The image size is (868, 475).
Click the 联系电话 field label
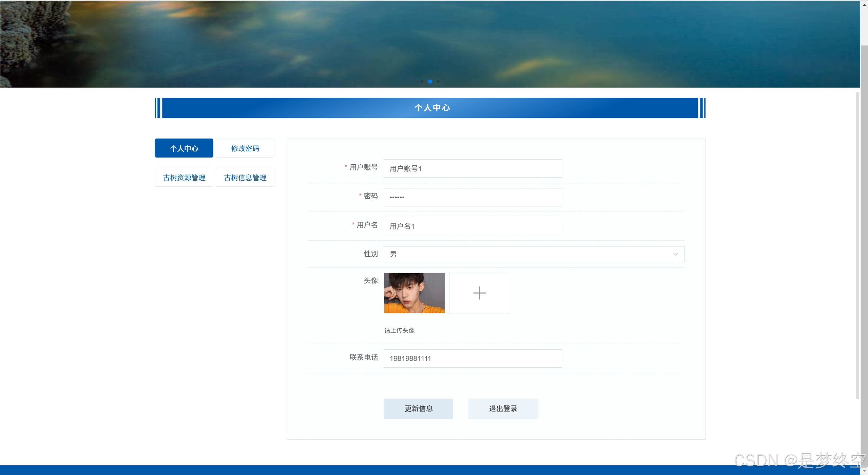[363, 357]
